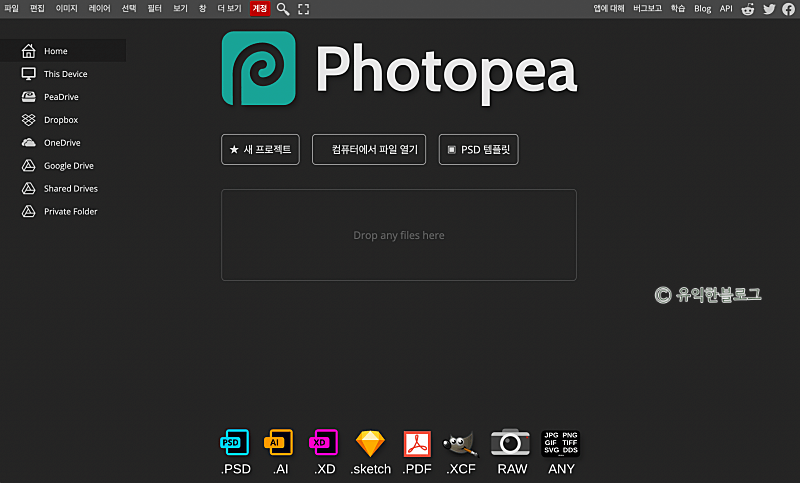Image resolution: width=800 pixels, height=483 pixels.
Task: Select Dropbox label in sidebar
Action: click(61, 120)
